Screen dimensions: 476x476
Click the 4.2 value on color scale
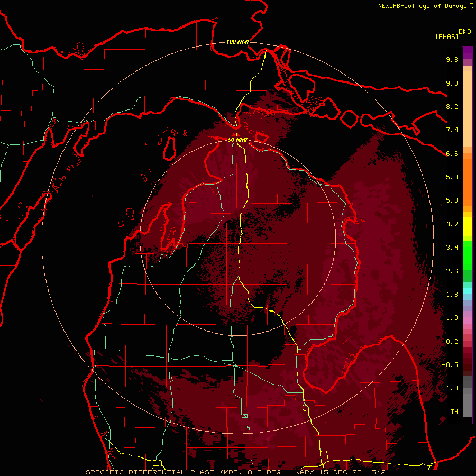click(x=452, y=224)
